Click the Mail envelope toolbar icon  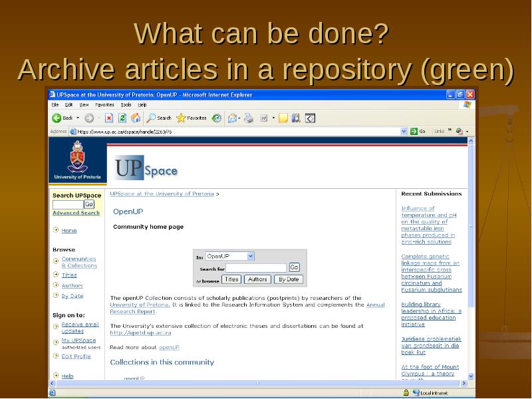coord(232,118)
